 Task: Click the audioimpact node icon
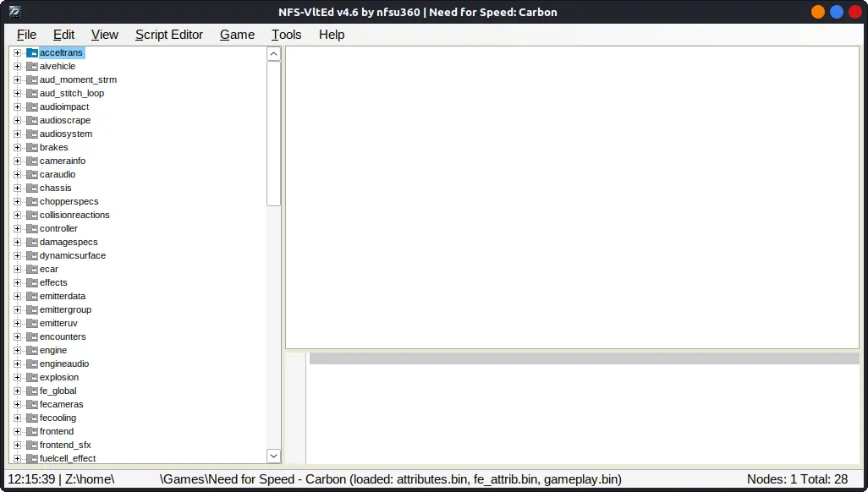point(32,107)
